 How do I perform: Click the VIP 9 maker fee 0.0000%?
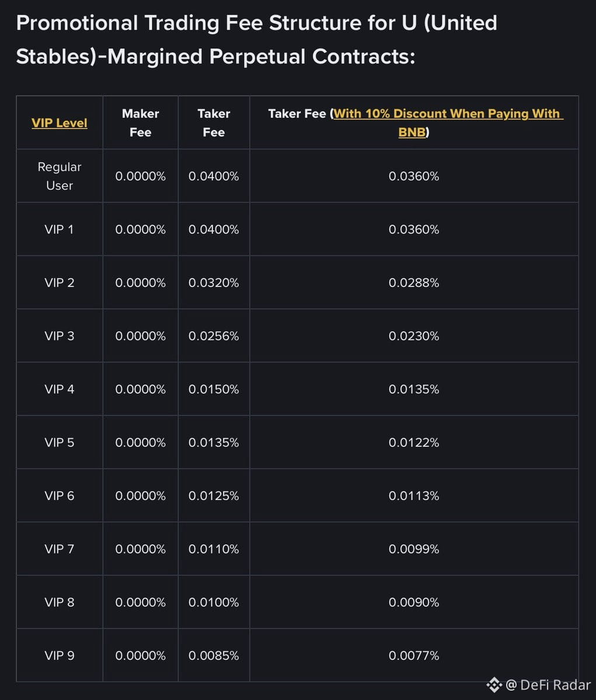(141, 656)
